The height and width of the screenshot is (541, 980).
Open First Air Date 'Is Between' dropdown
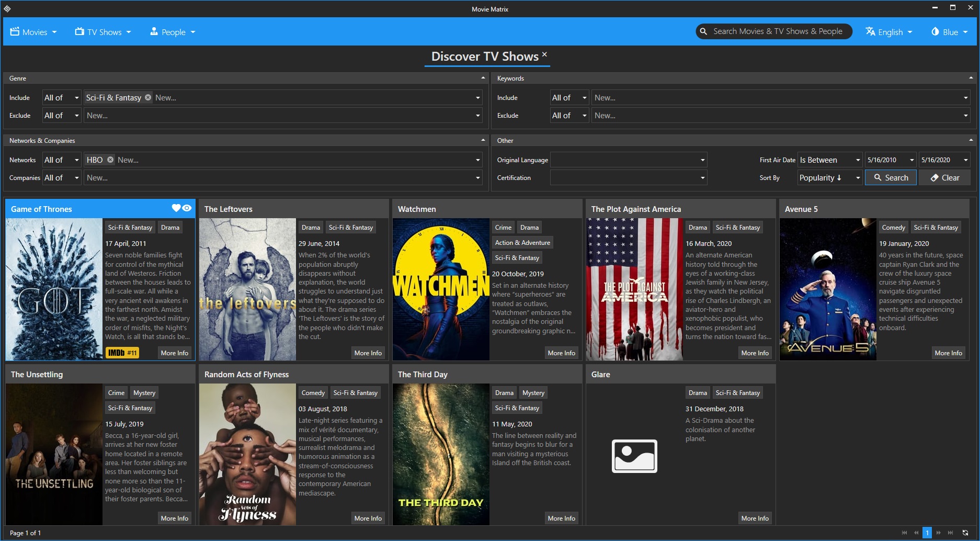tap(830, 160)
